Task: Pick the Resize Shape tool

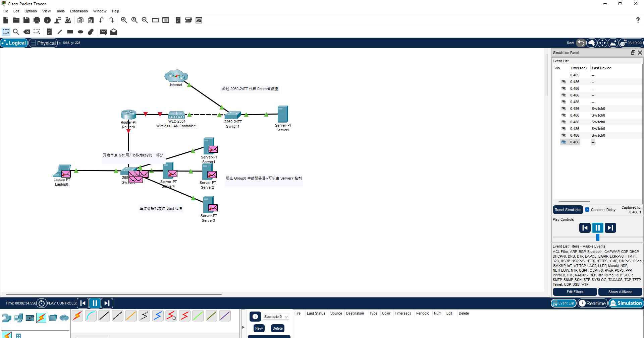Action: 37,32
